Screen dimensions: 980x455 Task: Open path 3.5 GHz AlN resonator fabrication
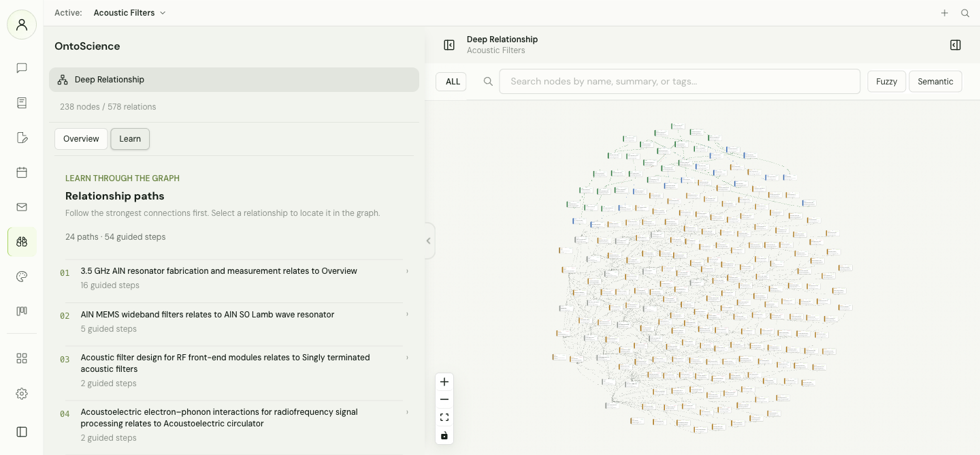[234, 278]
